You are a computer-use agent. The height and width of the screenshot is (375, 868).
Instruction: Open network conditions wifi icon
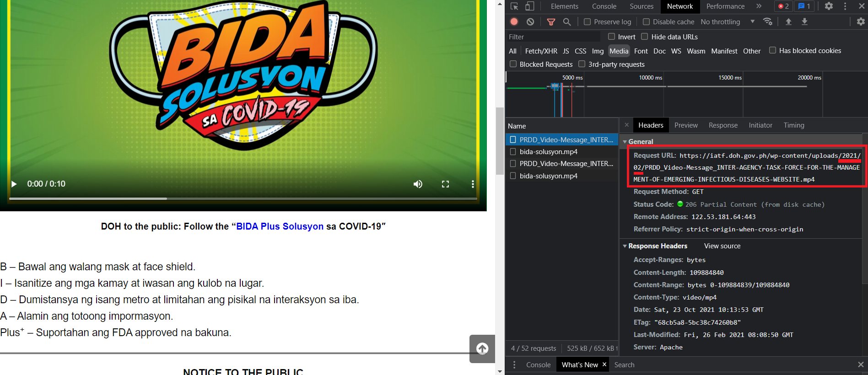(768, 21)
